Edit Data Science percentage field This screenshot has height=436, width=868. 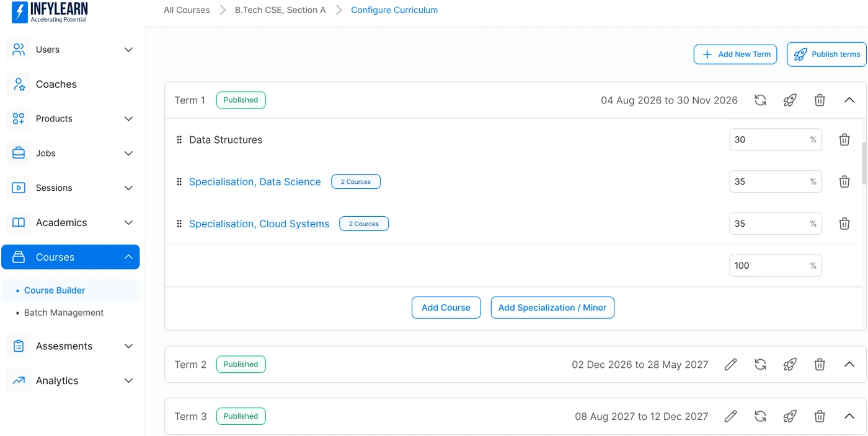pyautogui.click(x=776, y=182)
